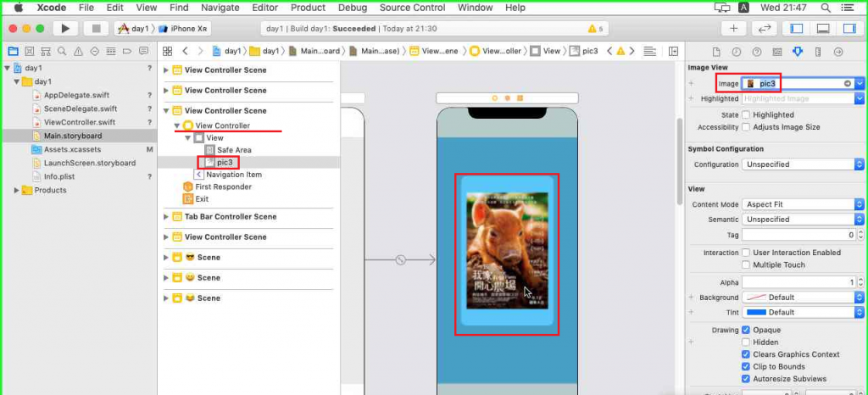Viewport: 868px width, 395px height.
Task: Select the pig poster image view on canvas
Action: pyautogui.click(x=507, y=251)
